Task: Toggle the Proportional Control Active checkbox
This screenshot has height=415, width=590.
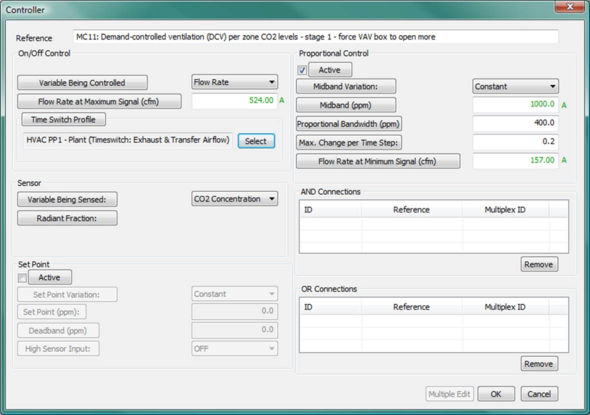Action: coord(302,70)
